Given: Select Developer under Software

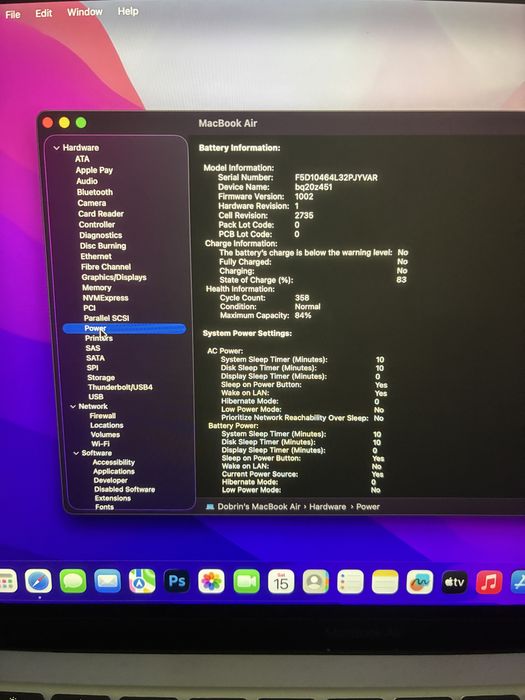Looking at the screenshot, I should pyautogui.click(x=111, y=480).
